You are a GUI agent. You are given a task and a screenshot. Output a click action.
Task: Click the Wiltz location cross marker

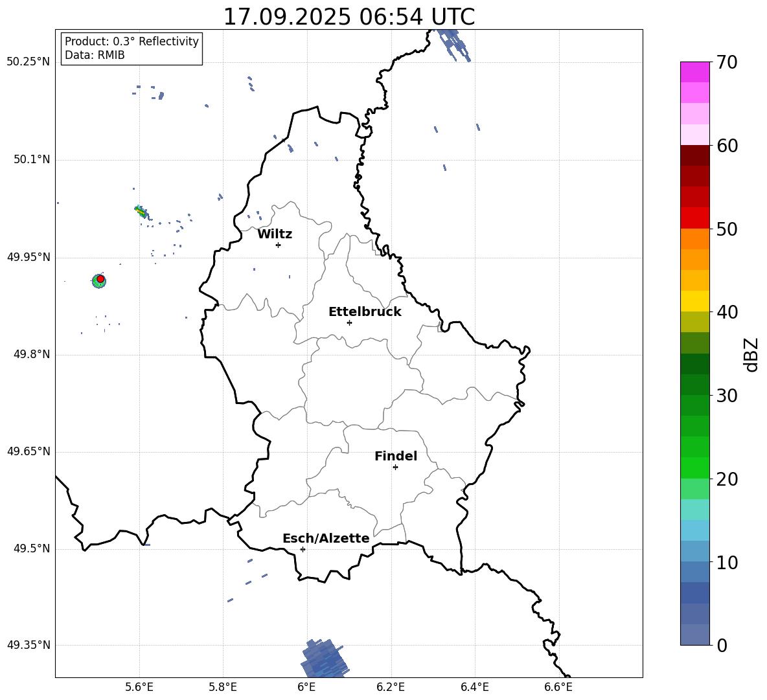[279, 245]
